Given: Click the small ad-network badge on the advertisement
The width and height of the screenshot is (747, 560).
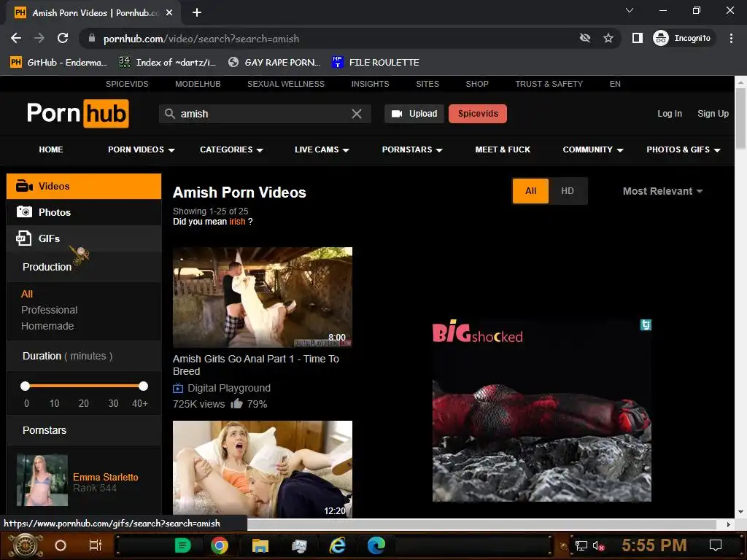Looking at the screenshot, I should click(x=646, y=324).
